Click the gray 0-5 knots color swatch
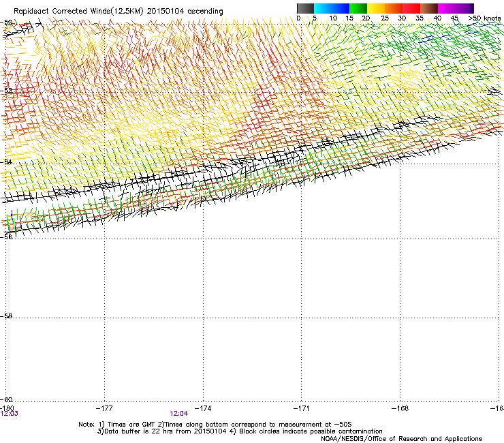The width and height of the screenshot is (504, 443). point(305,8)
